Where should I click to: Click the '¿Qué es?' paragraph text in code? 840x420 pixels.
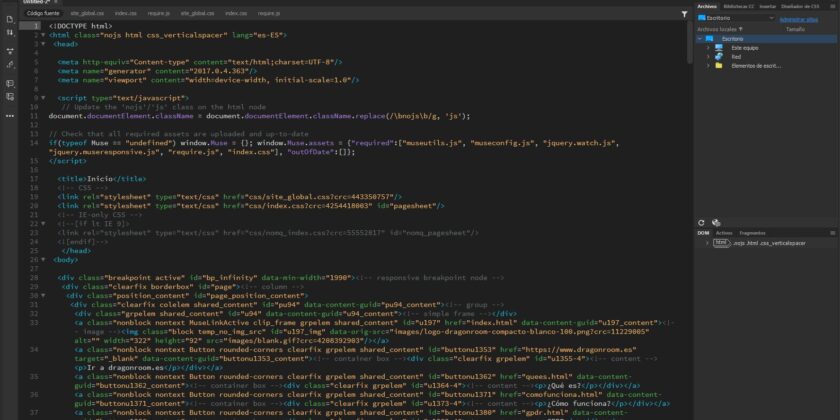(564, 386)
